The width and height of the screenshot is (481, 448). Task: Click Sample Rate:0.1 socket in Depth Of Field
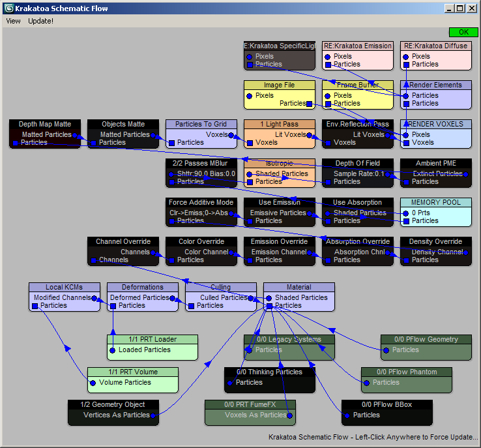pyautogui.click(x=387, y=174)
